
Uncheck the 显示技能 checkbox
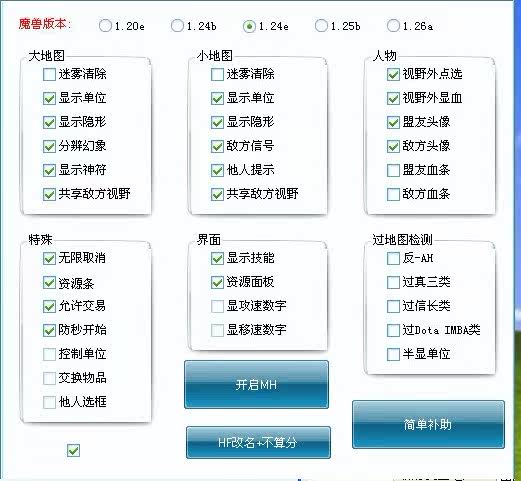click(217, 258)
